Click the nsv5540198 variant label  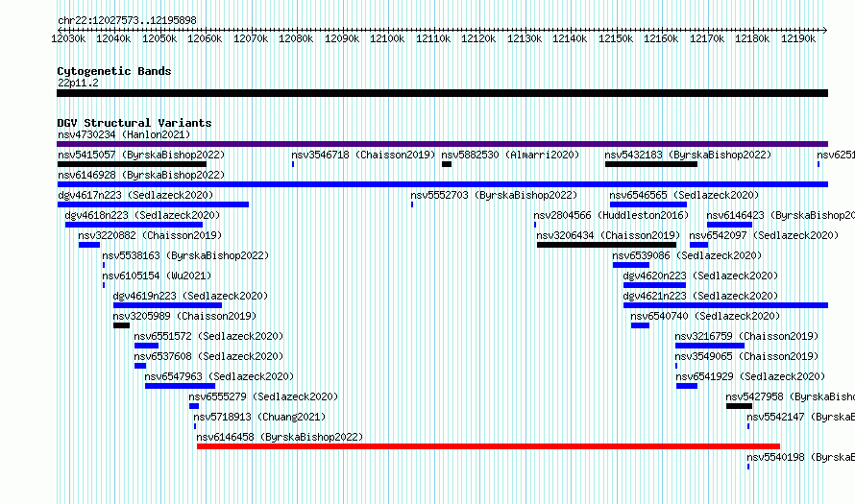coord(800,457)
